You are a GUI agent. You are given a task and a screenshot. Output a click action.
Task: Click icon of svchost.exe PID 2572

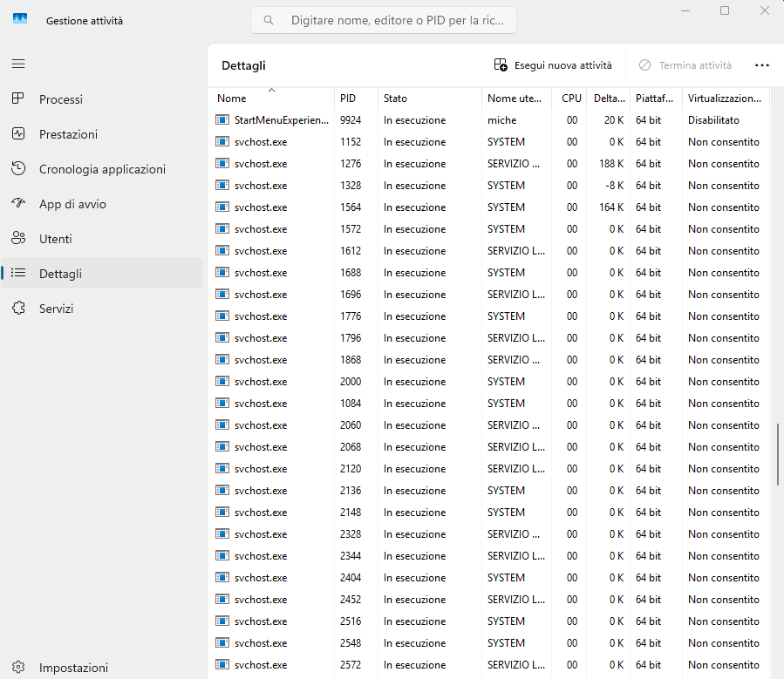point(222,664)
